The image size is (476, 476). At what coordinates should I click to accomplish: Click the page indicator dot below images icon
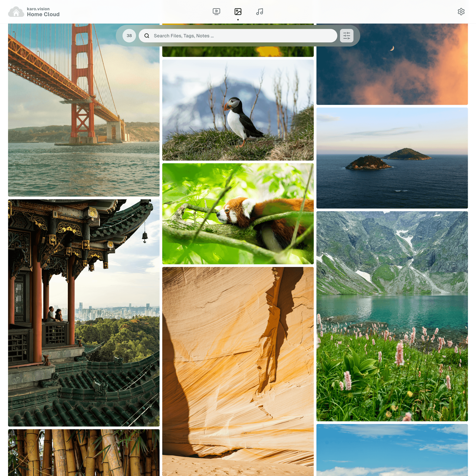(x=238, y=19)
